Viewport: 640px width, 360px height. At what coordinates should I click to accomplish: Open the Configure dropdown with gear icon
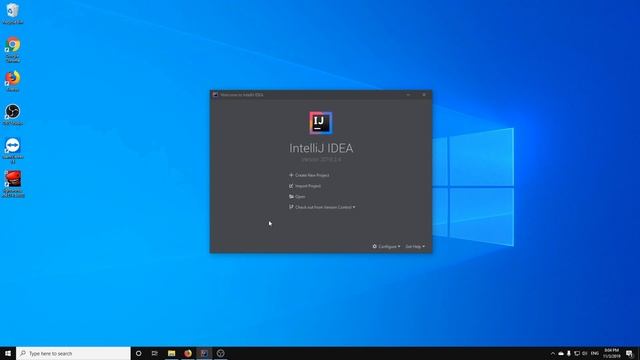coord(386,247)
